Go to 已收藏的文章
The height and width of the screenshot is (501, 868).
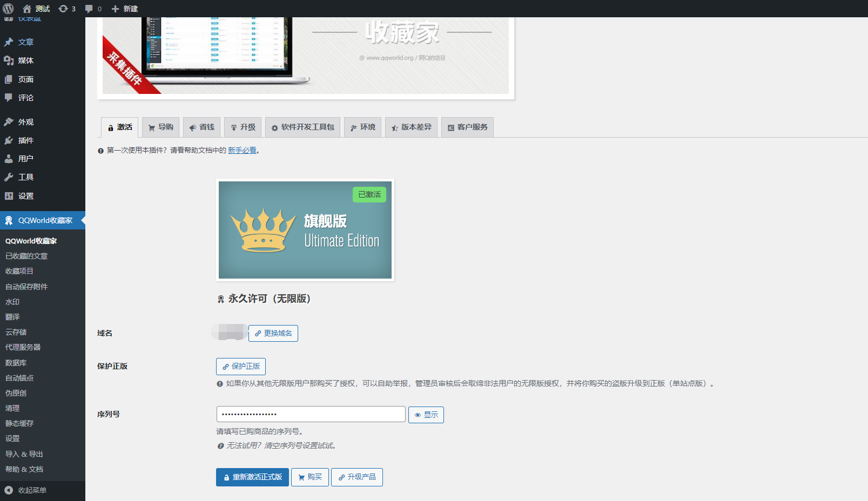(x=26, y=256)
